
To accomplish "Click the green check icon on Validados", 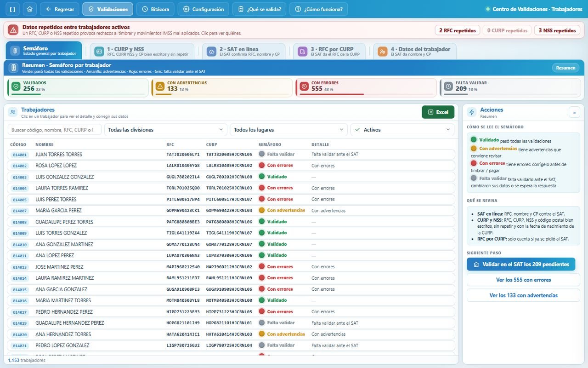I will tap(16, 86).
